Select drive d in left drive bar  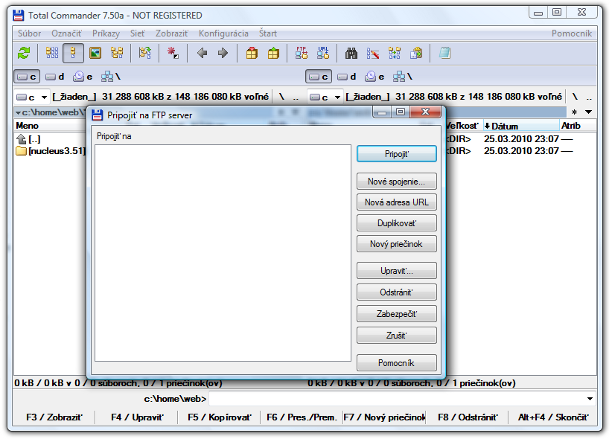(x=54, y=77)
